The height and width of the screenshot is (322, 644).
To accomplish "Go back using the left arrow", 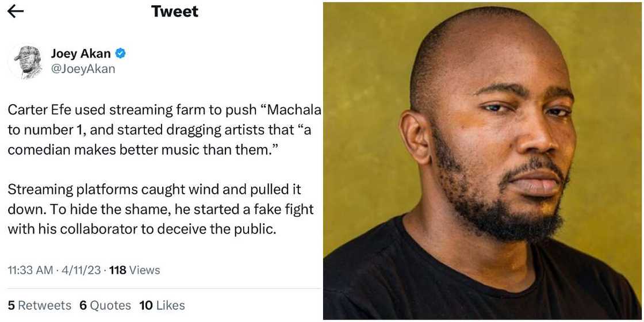I will [x=16, y=11].
